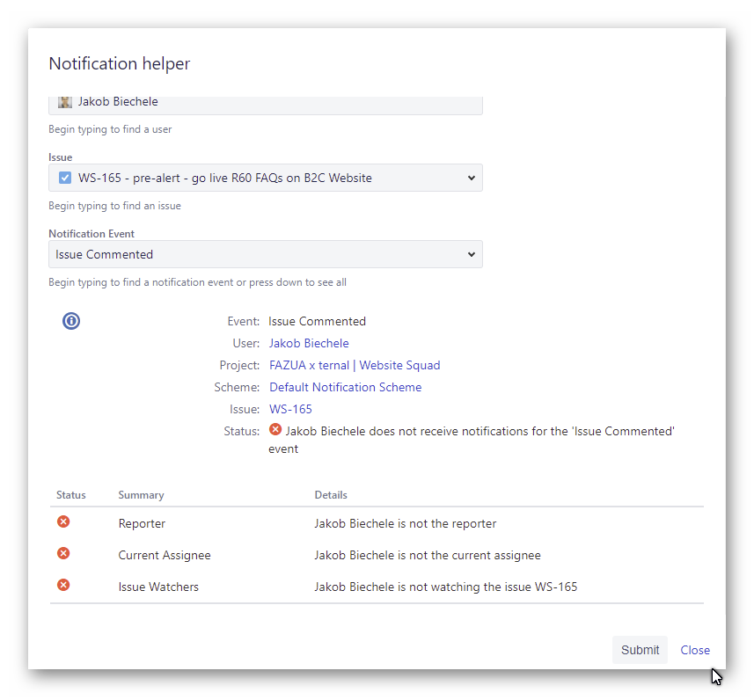Screen dimensions: 754x700
Task: Click the red X icon for Reporter row
Action: (x=63, y=521)
